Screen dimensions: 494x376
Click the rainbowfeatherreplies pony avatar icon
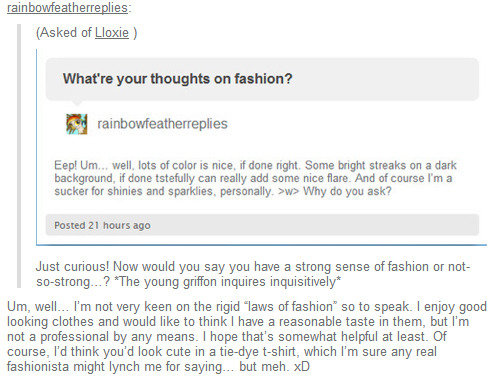[x=77, y=124]
